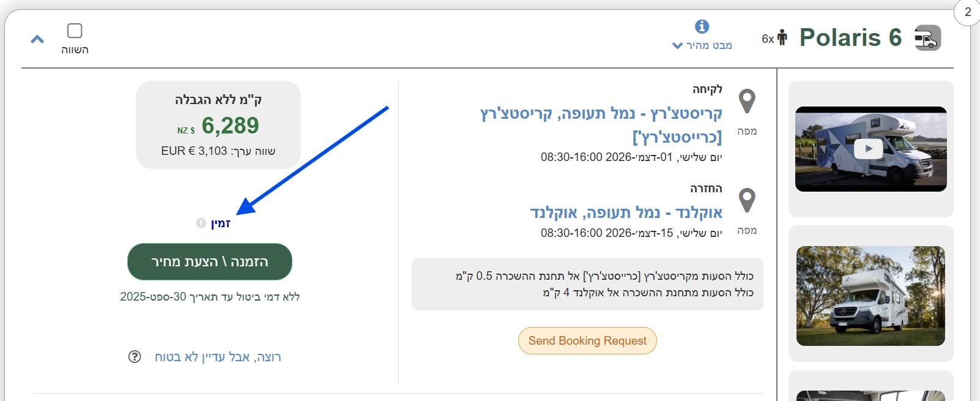The height and width of the screenshot is (401, 980).
Task: Open the Christchurch airport pickup location link
Action: pos(601,125)
